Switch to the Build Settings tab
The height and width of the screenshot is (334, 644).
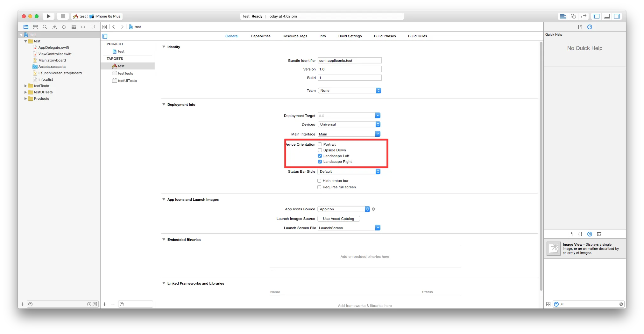coord(350,36)
